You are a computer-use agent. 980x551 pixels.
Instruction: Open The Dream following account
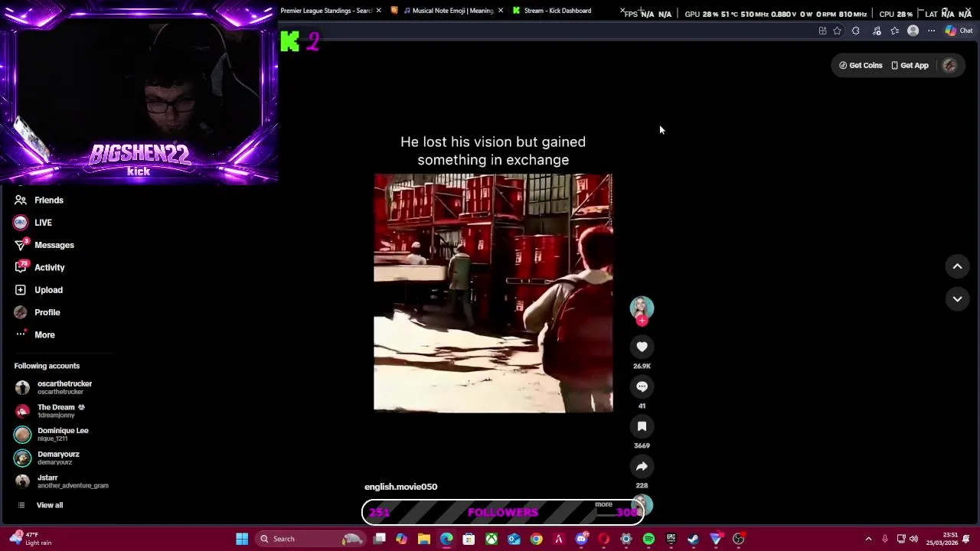61,411
